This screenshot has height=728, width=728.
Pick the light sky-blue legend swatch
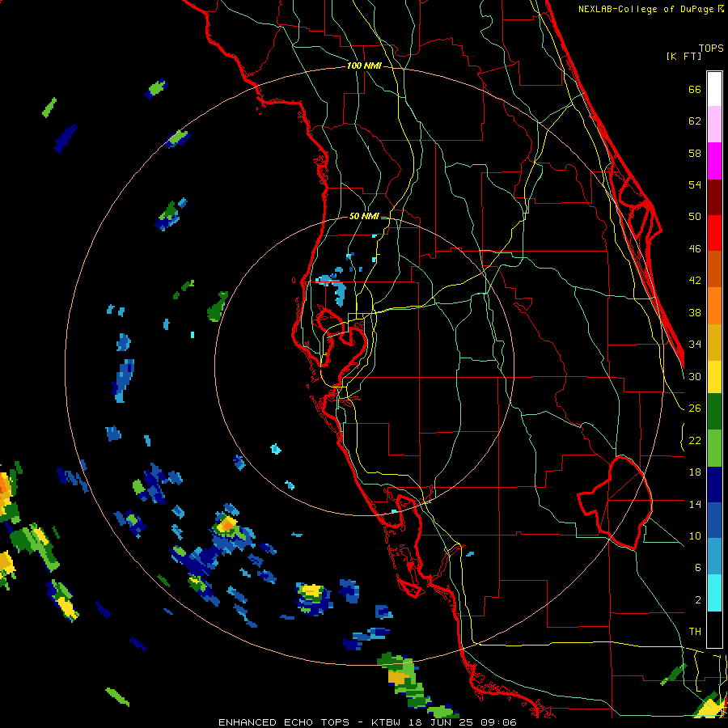pos(714,557)
